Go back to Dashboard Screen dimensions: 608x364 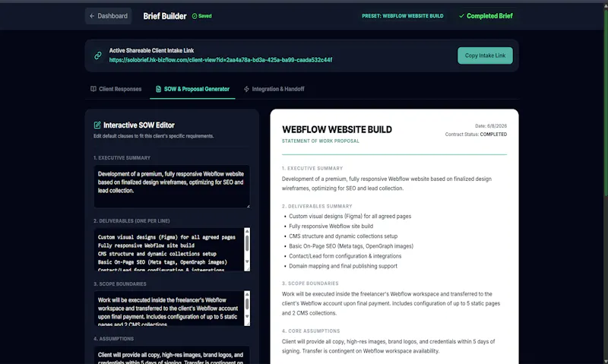pyautogui.click(x=108, y=16)
